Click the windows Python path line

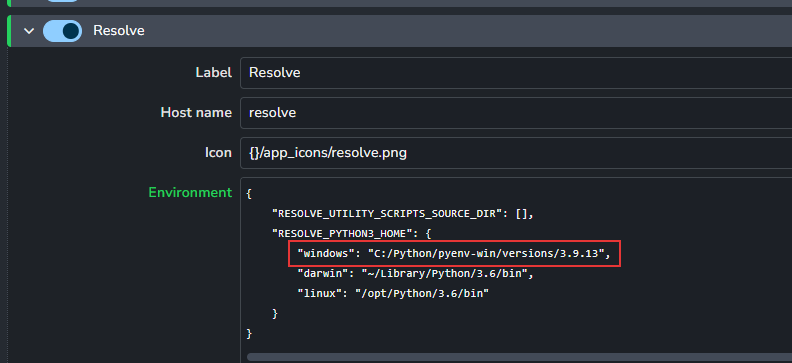click(454, 253)
